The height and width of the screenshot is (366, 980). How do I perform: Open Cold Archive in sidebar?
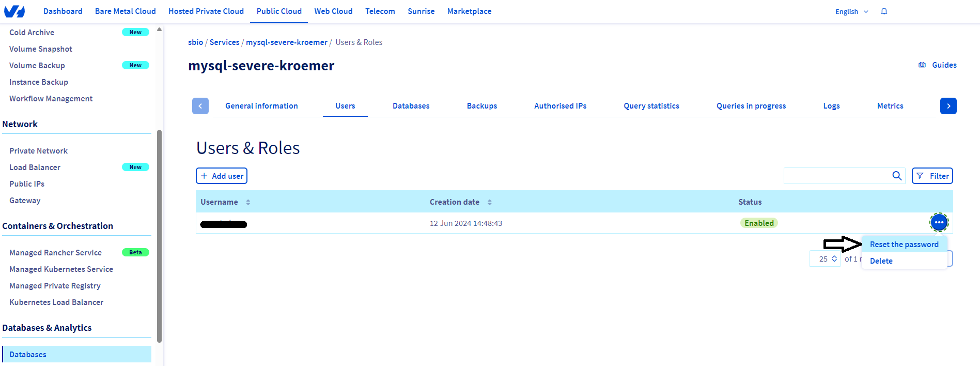[32, 33]
